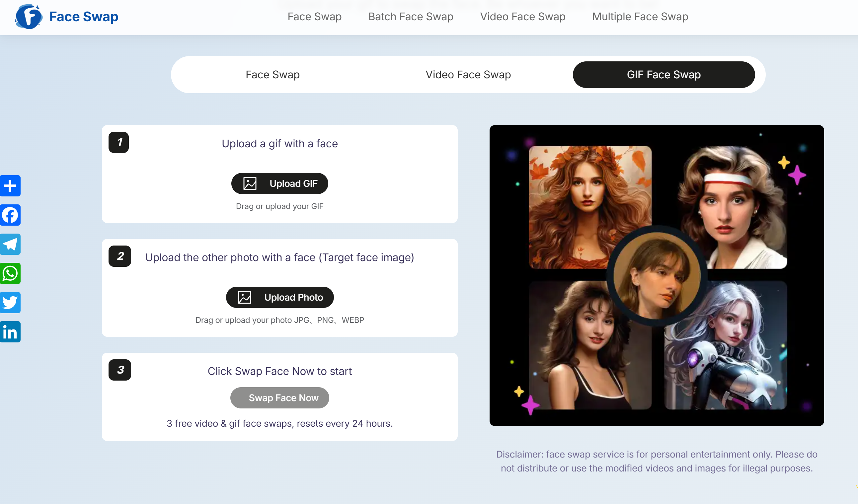
Task: Click the face swap collage preview image
Action: click(x=657, y=275)
